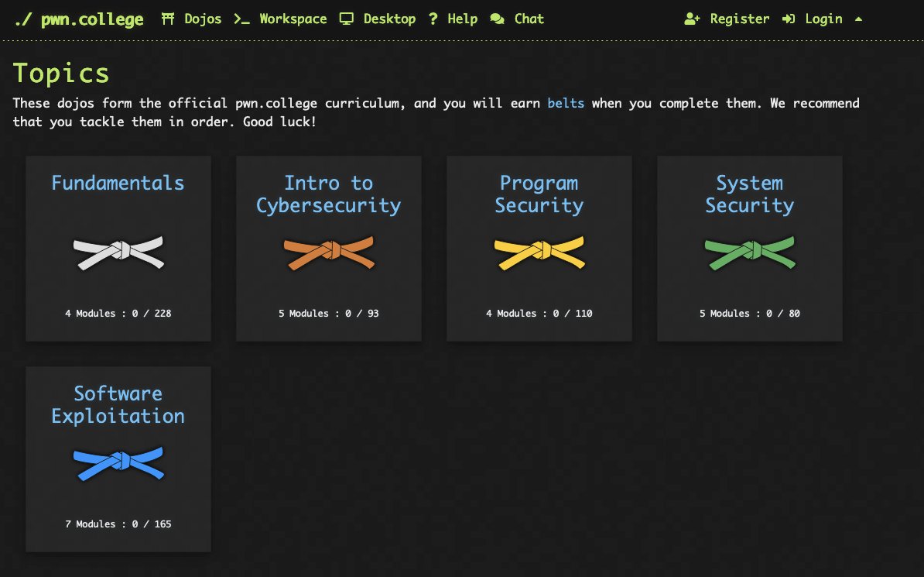Image resolution: width=924 pixels, height=577 pixels.
Task: Click the question mark Help icon
Action: point(433,19)
